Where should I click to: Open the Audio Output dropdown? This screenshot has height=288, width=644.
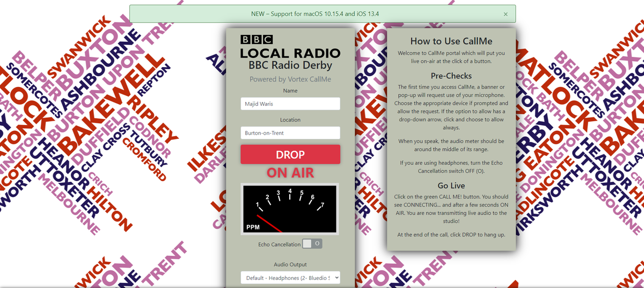[290, 278]
